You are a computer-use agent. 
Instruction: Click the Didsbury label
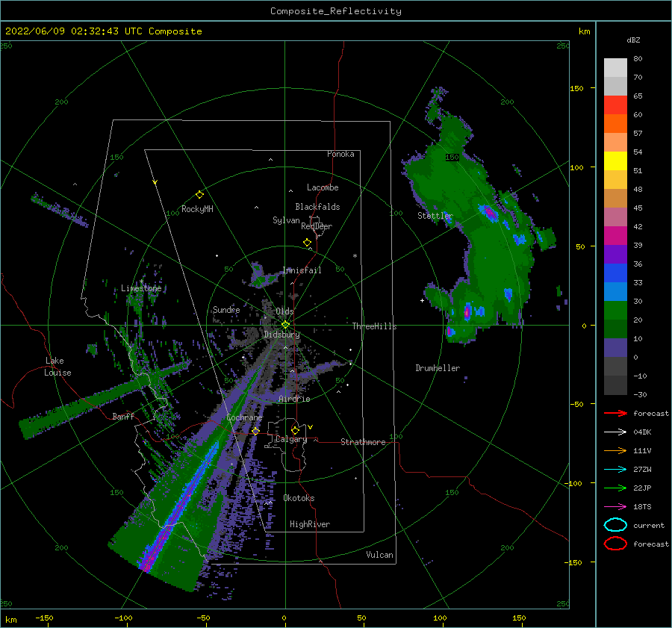pos(281,335)
